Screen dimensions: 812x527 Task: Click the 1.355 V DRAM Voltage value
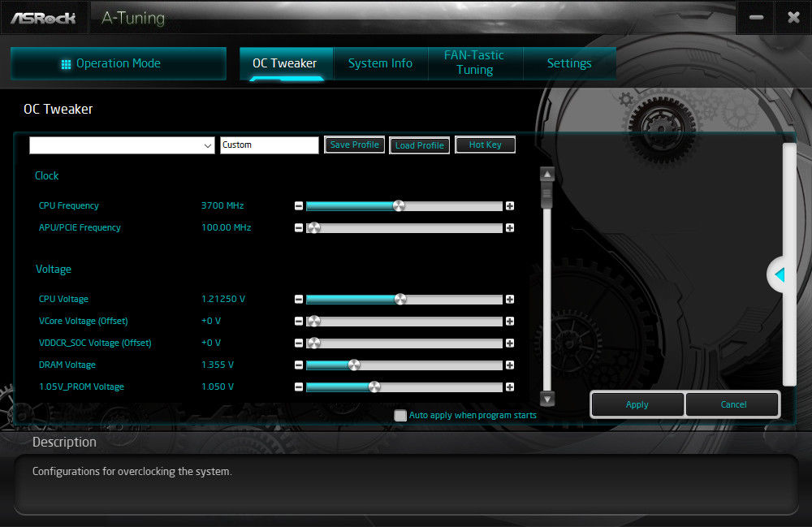218,365
